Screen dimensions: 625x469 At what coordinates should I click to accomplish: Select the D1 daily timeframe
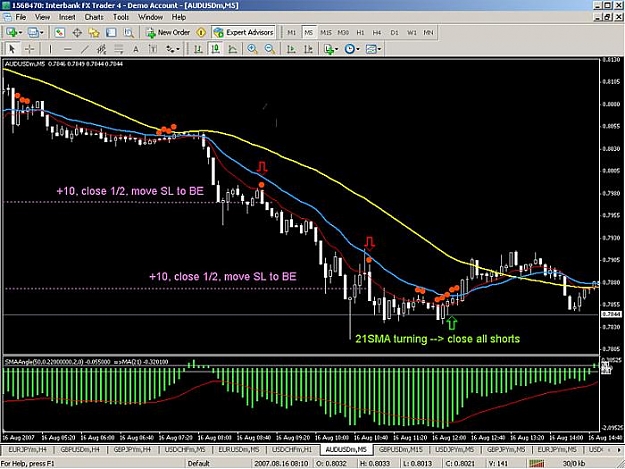(x=395, y=33)
